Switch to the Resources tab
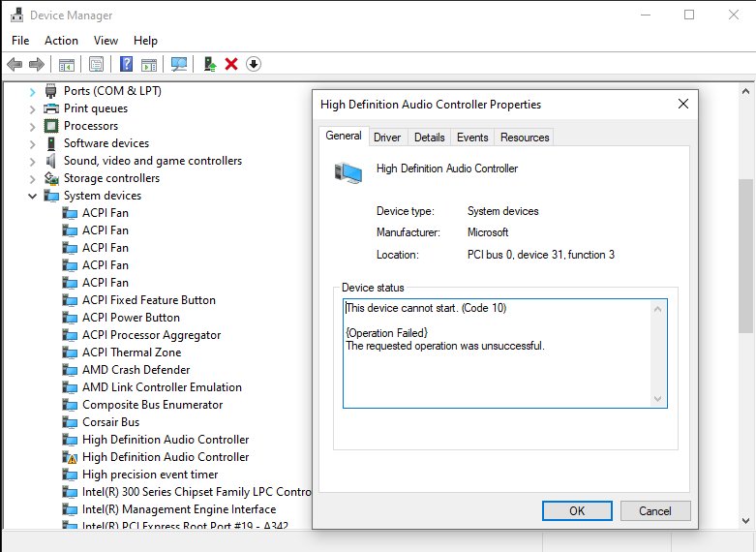Screen dimensions: 756x552 coord(525,138)
